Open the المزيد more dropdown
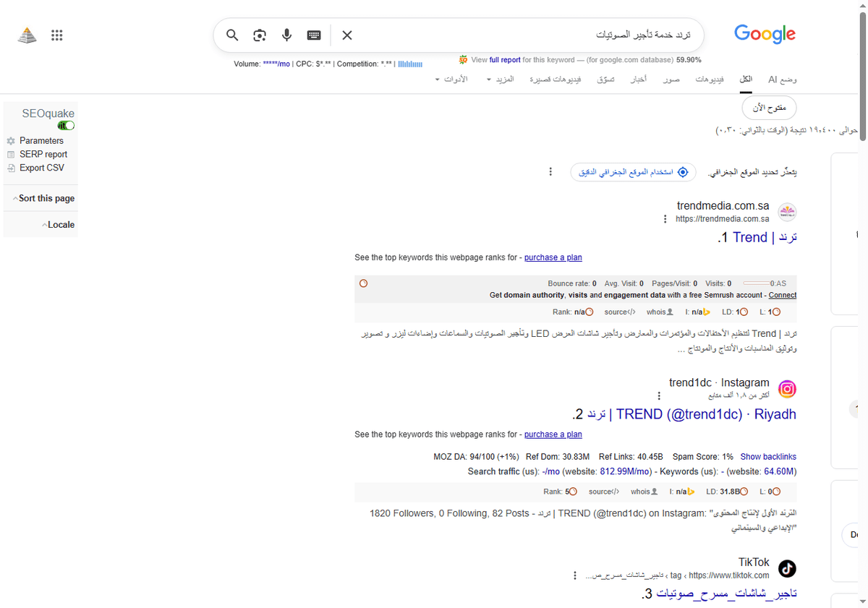 click(x=500, y=79)
